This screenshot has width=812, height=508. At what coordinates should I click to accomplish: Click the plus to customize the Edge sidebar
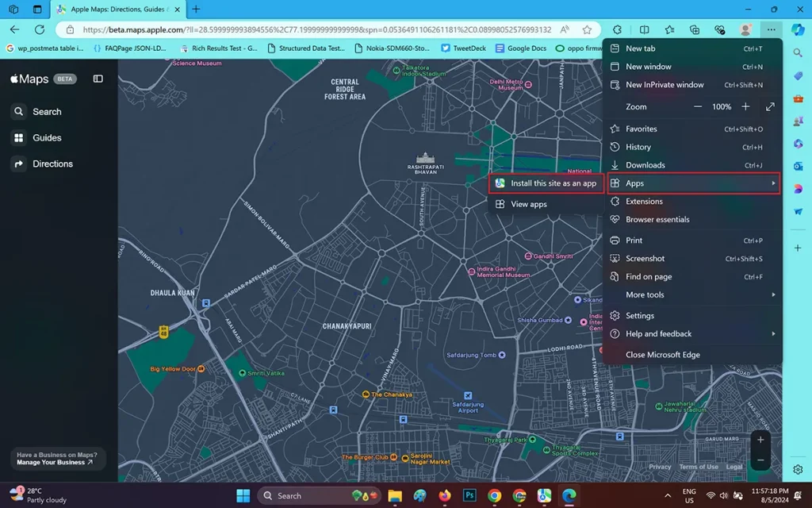(x=798, y=248)
